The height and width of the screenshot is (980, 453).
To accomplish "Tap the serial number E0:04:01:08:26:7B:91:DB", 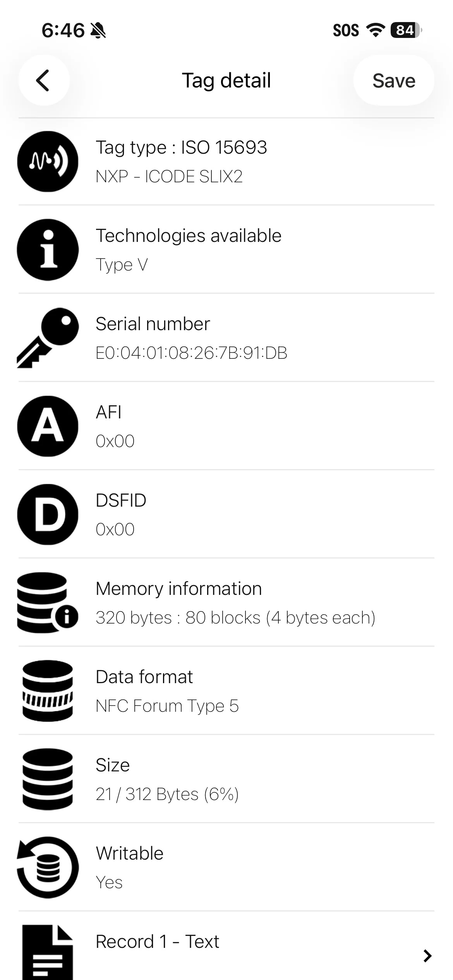I will (191, 353).
